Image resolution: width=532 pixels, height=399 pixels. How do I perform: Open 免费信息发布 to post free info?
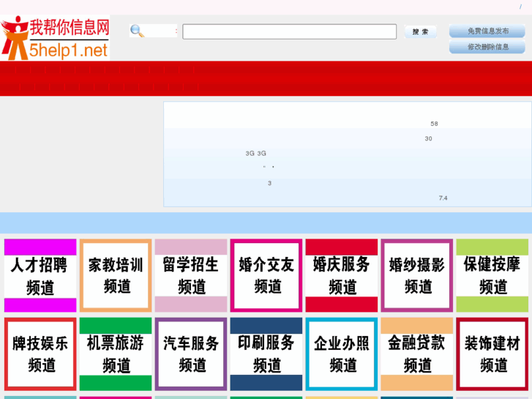click(487, 31)
